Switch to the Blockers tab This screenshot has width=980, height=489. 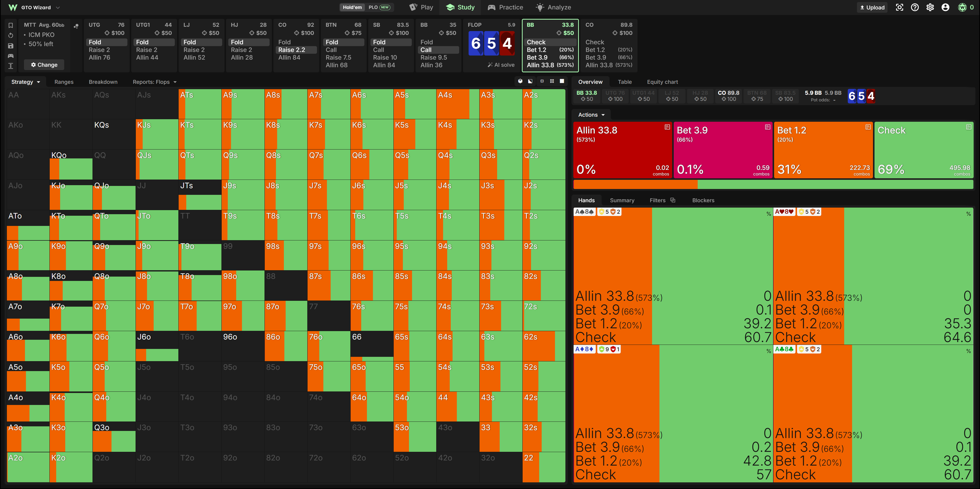tap(703, 200)
